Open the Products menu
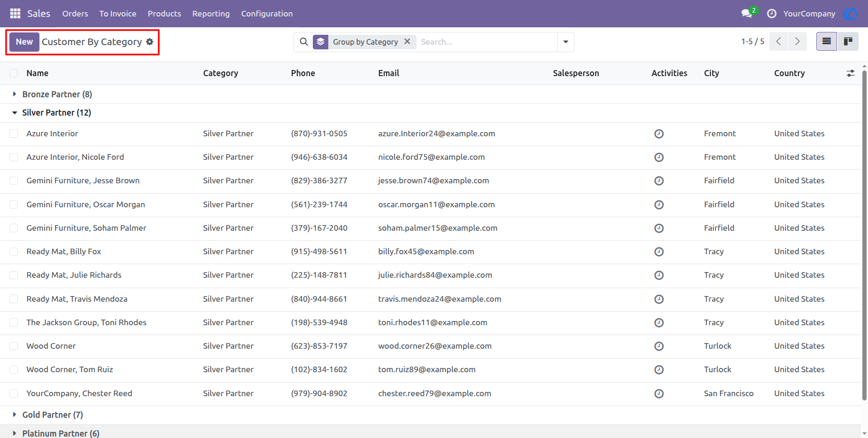Screen dimensions: 868x438 pyautogui.click(x=164, y=14)
